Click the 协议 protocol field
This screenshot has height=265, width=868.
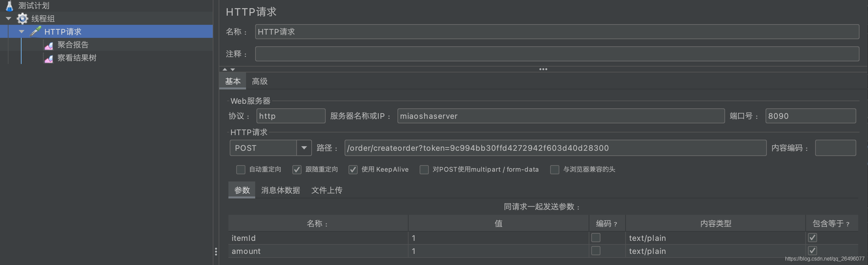[291, 116]
